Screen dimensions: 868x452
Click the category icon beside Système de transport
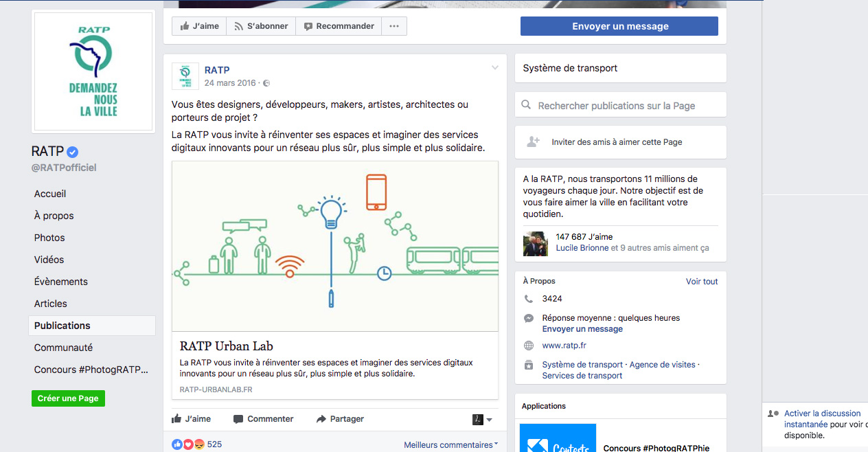pos(529,365)
